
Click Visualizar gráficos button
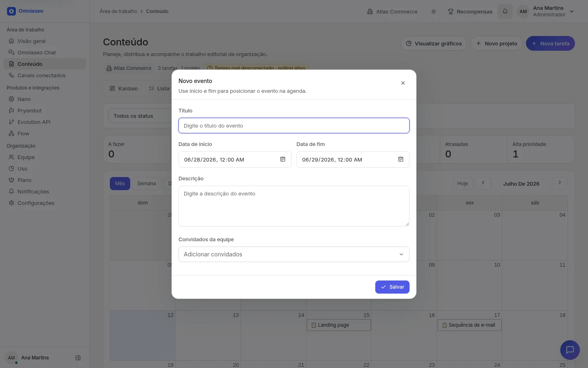(x=434, y=43)
